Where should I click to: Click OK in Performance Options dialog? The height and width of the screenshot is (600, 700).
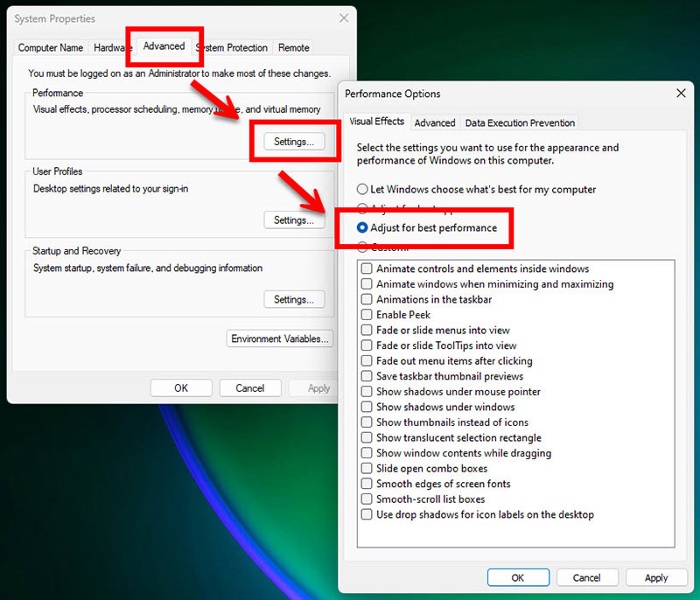(518, 577)
